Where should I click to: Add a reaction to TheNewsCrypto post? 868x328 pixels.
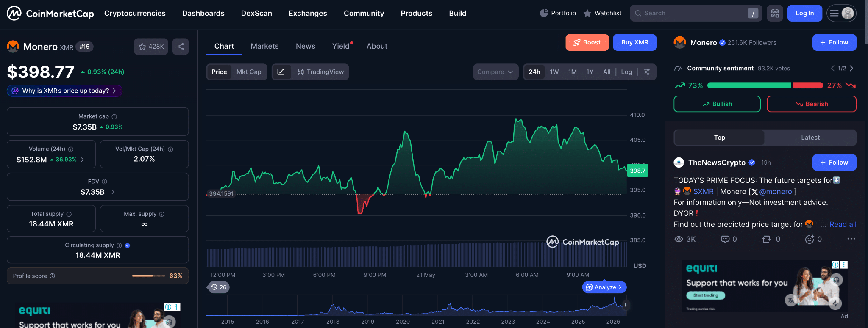click(813, 239)
